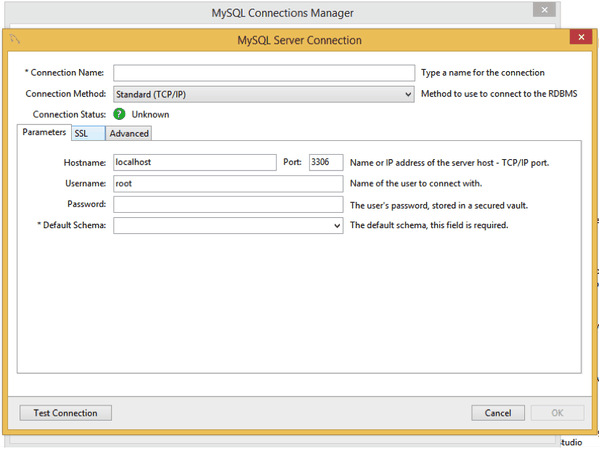This screenshot has height=449, width=599.
Task: Click the green Connection Status question icon
Action: (119, 114)
